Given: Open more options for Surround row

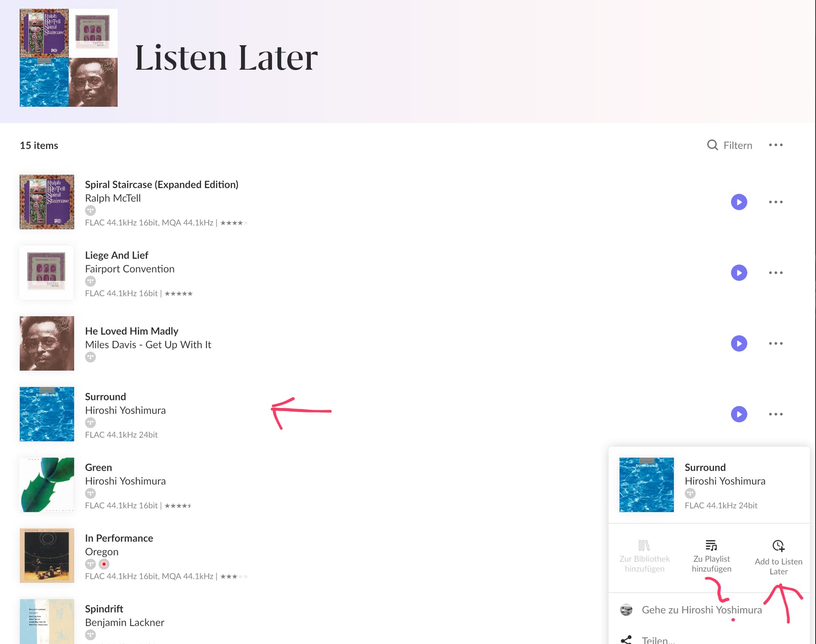Looking at the screenshot, I should (776, 414).
